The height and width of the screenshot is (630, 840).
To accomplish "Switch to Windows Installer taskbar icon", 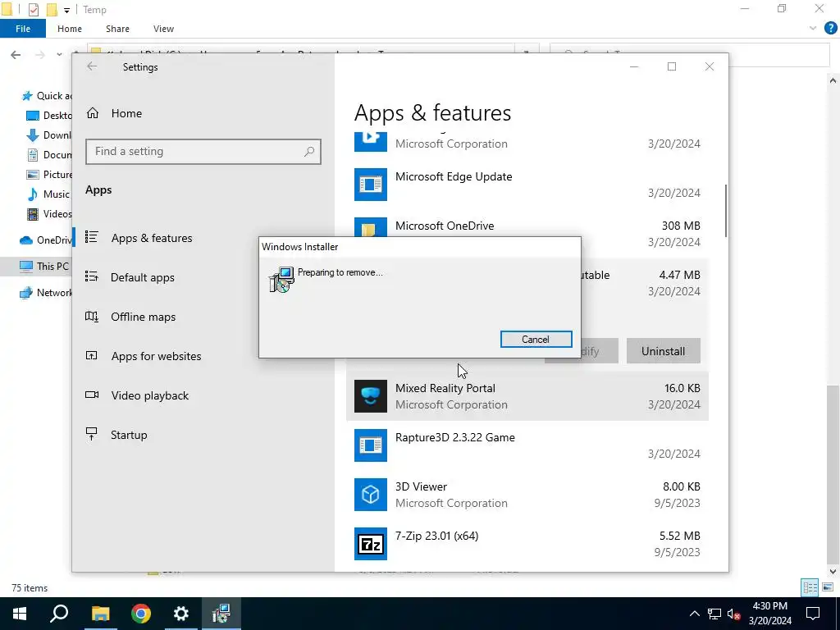I will (221, 614).
